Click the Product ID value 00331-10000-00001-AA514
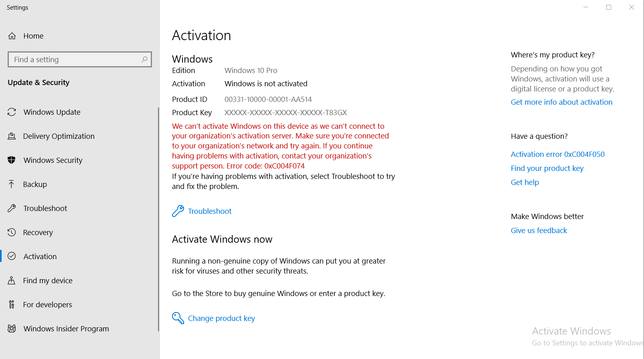The height and width of the screenshot is (359, 644). click(x=268, y=99)
